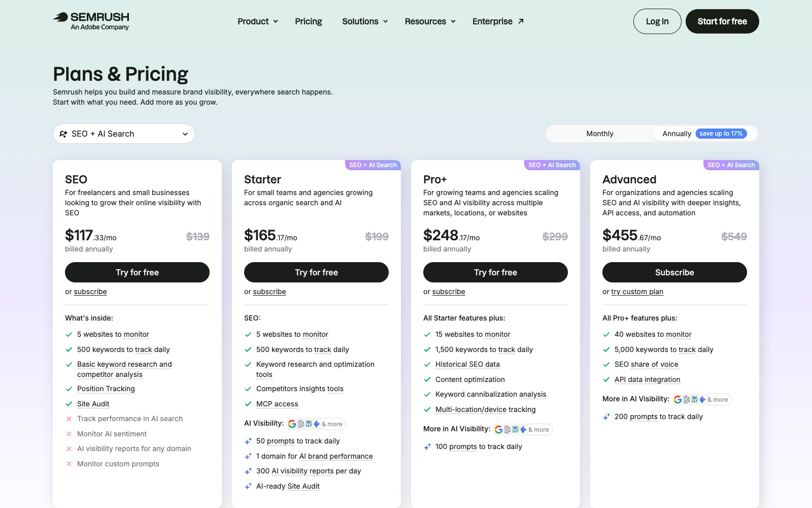Click subscribe link under Starter plan
Image resolution: width=812 pixels, height=508 pixels.
269,292
